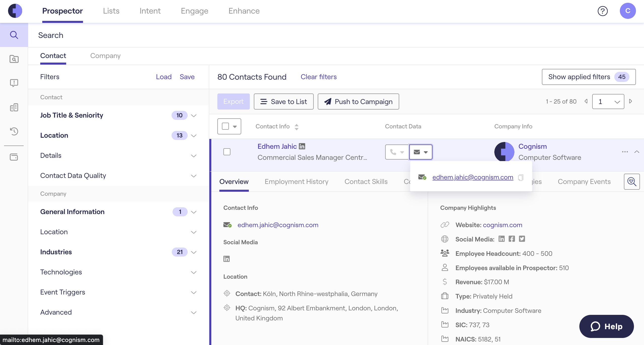Screen dimensions: 644x345
Task: Click Show applied filters button showing 45
Action: click(x=589, y=77)
